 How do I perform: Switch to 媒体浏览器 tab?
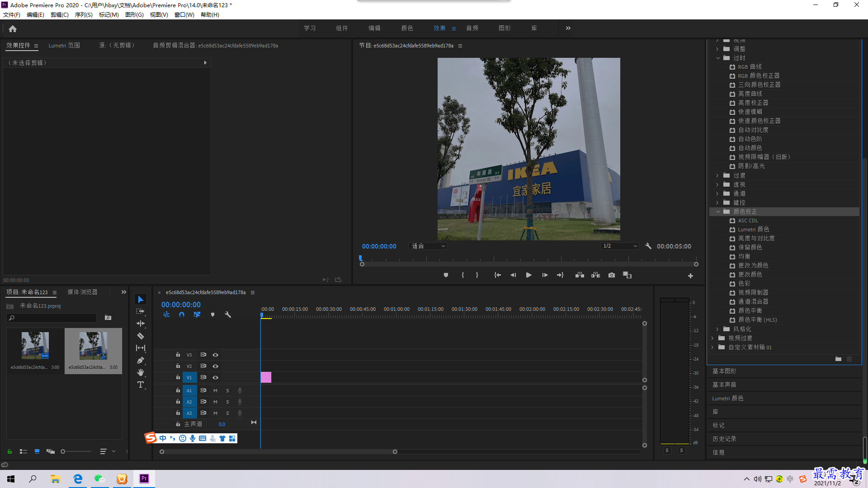click(83, 292)
